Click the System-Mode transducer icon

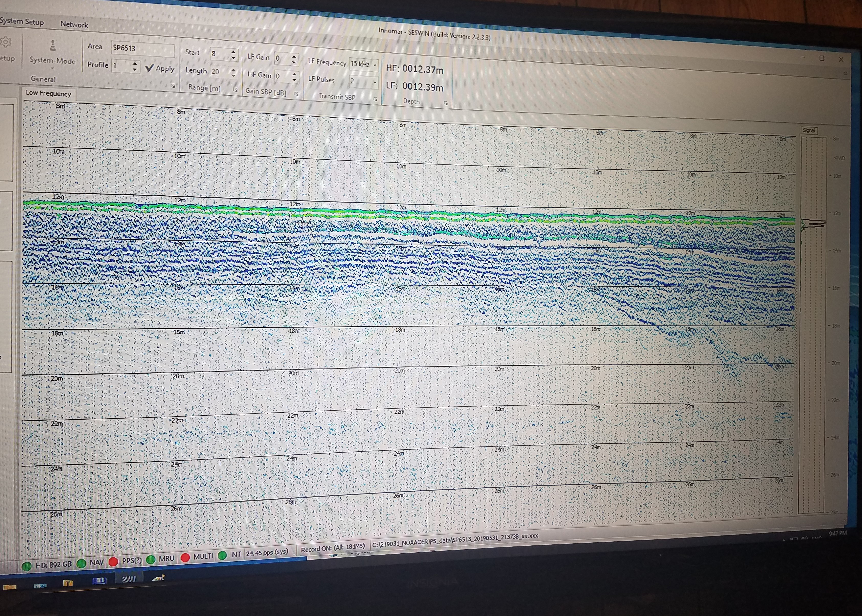coord(53,46)
